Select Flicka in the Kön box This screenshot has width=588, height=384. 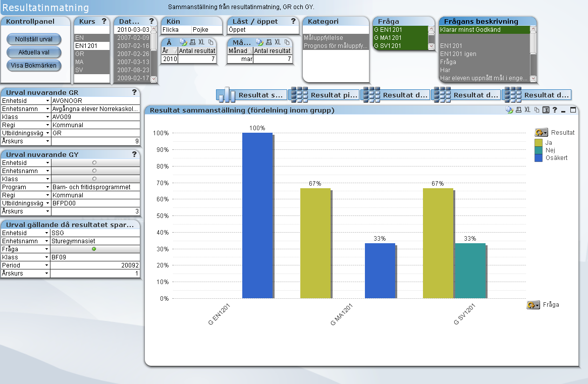click(176, 30)
